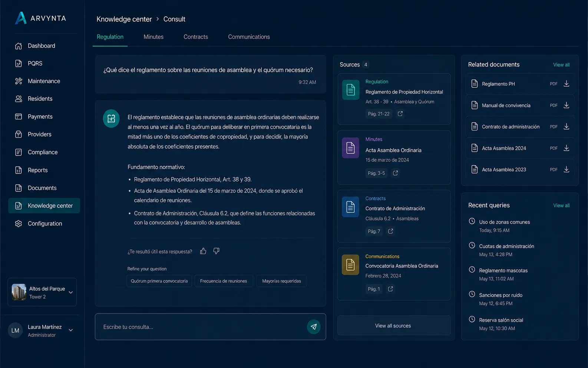Open Contrato de Administración source external link
Screen dimensions: 588x368
[391, 231]
